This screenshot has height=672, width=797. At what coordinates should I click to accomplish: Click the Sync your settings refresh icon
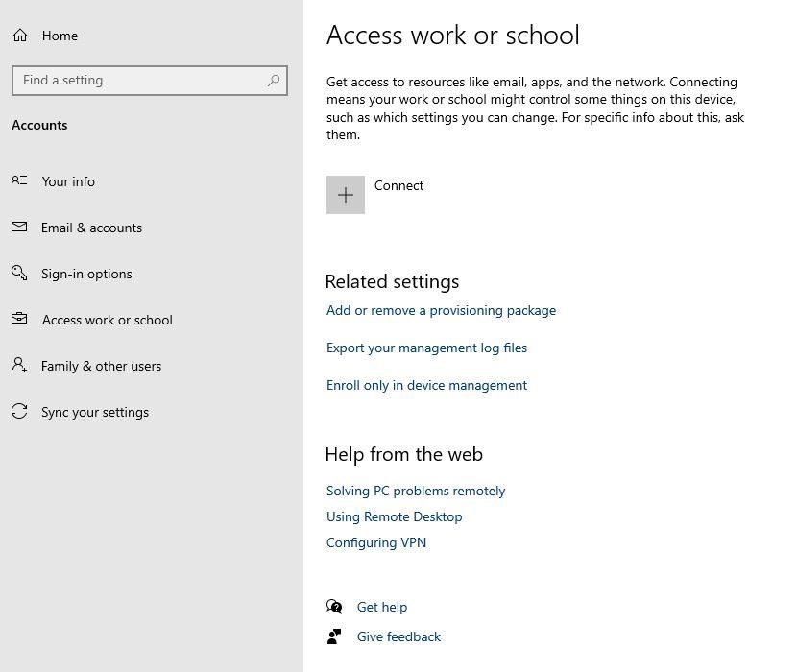coord(19,412)
